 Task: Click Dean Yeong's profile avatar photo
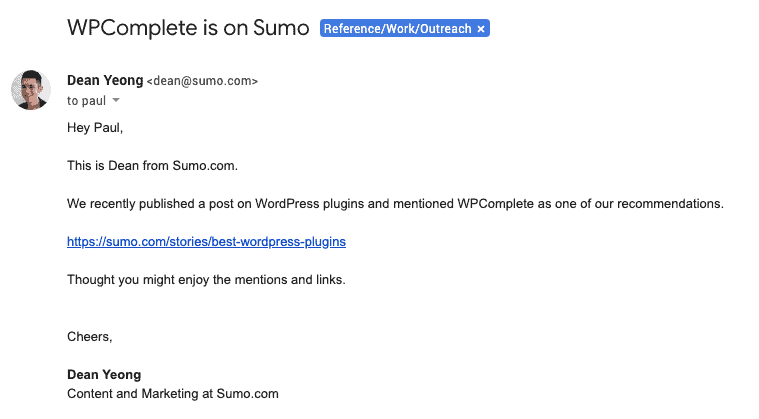click(x=31, y=90)
